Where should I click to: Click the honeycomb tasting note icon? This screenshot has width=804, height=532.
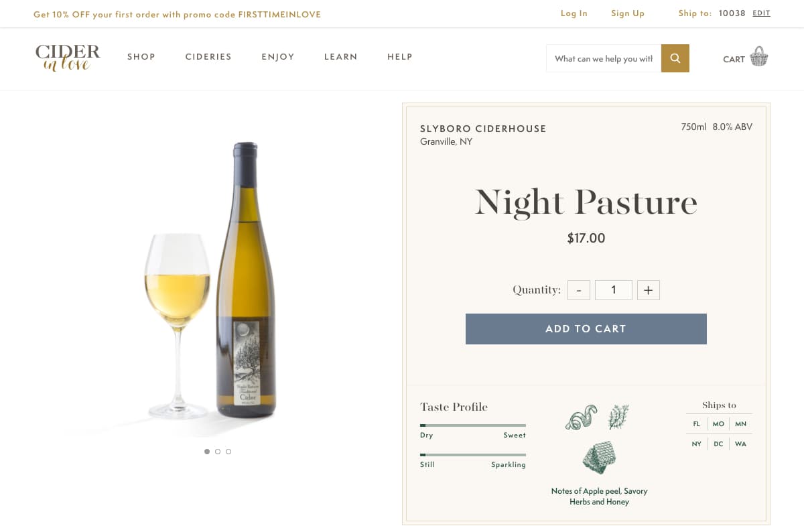coord(599,457)
